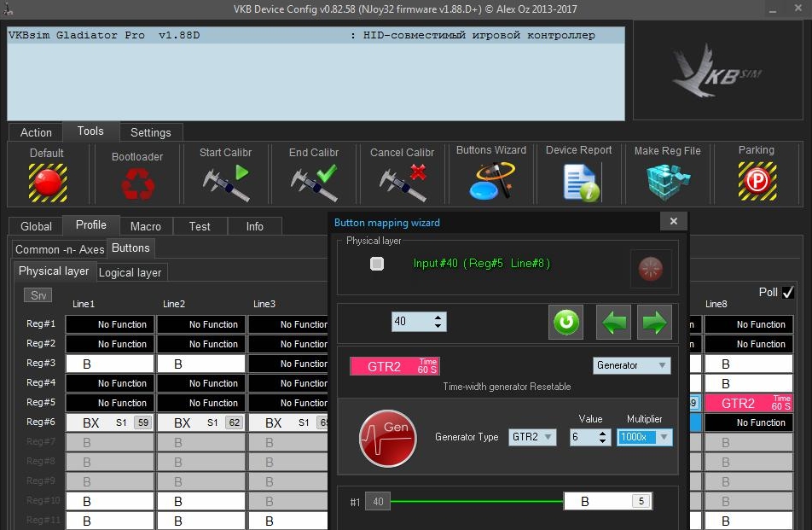Click the Srv button

click(x=38, y=295)
